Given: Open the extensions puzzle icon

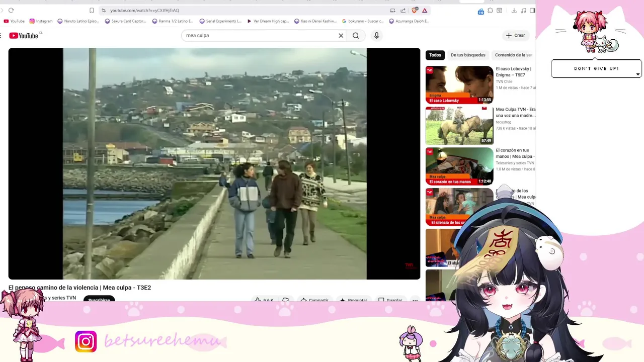Looking at the screenshot, I should [490, 10].
